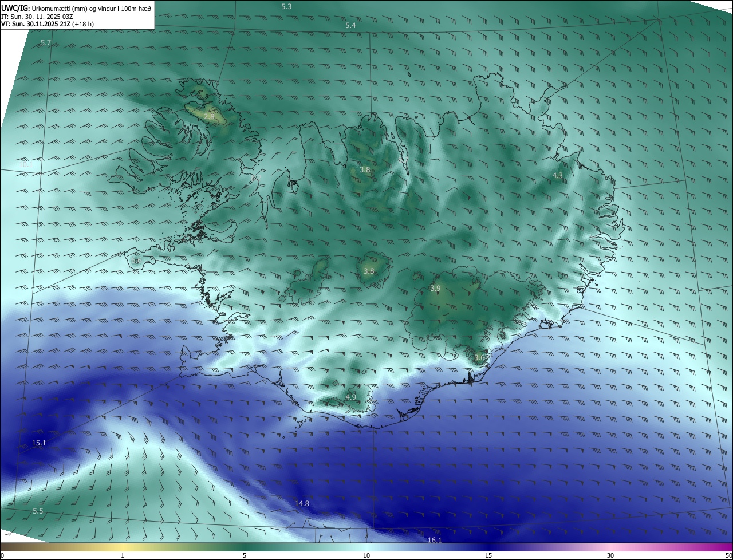Pick the pink band above tick 30
The image size is (733, 560).
[x=610, y=547]
